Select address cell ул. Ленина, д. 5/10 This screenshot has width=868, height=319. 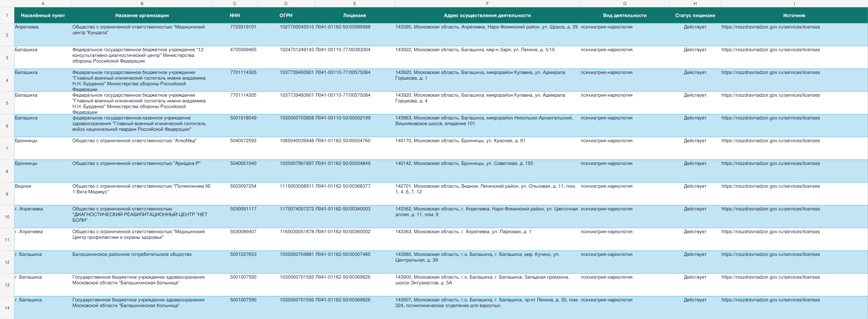[x=487, y=57]
